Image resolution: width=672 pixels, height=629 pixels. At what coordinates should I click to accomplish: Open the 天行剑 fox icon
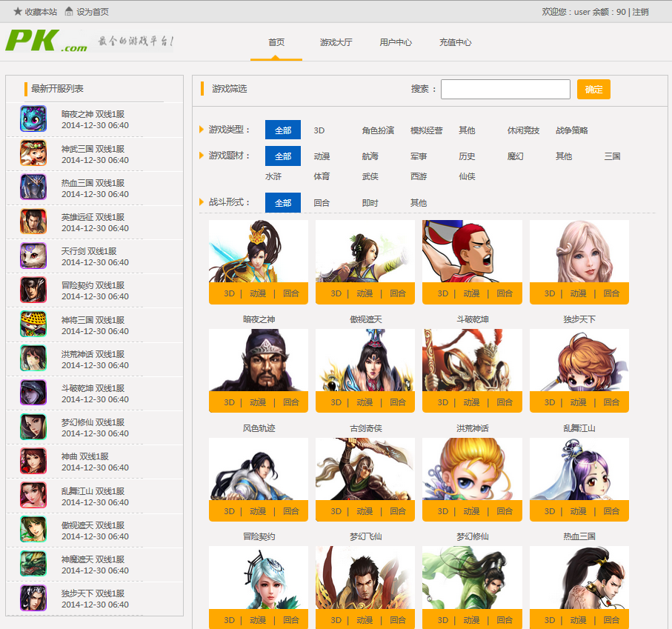(33, 256)
